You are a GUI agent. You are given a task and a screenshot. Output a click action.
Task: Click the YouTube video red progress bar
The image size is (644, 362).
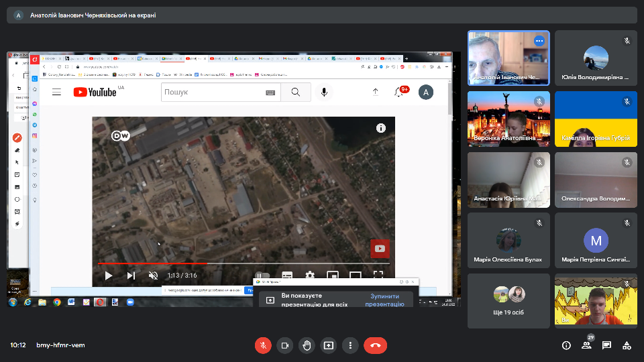[x=154, y=263]
